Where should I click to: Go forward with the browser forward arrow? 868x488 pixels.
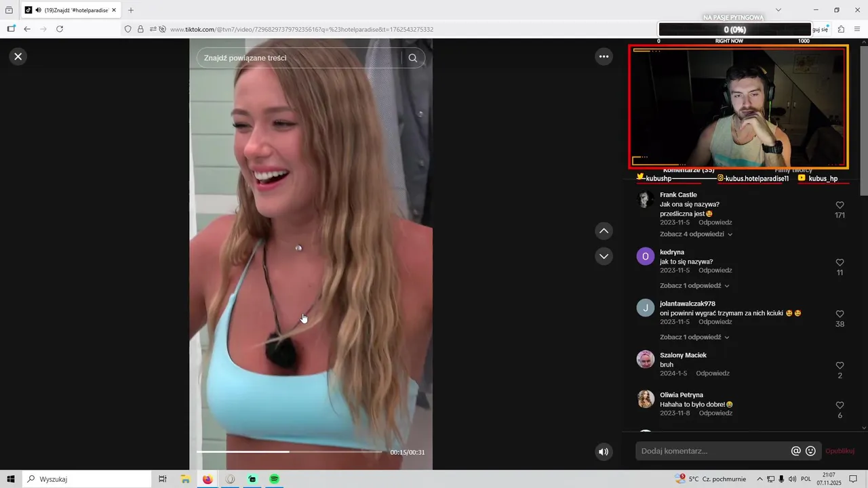[43, 29]
